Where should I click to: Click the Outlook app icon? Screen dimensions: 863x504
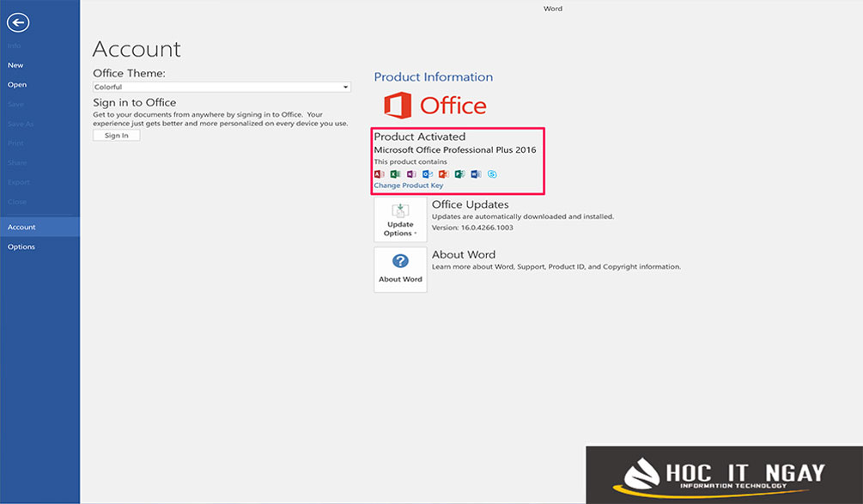pyautogui.click(x=428, y=174)
